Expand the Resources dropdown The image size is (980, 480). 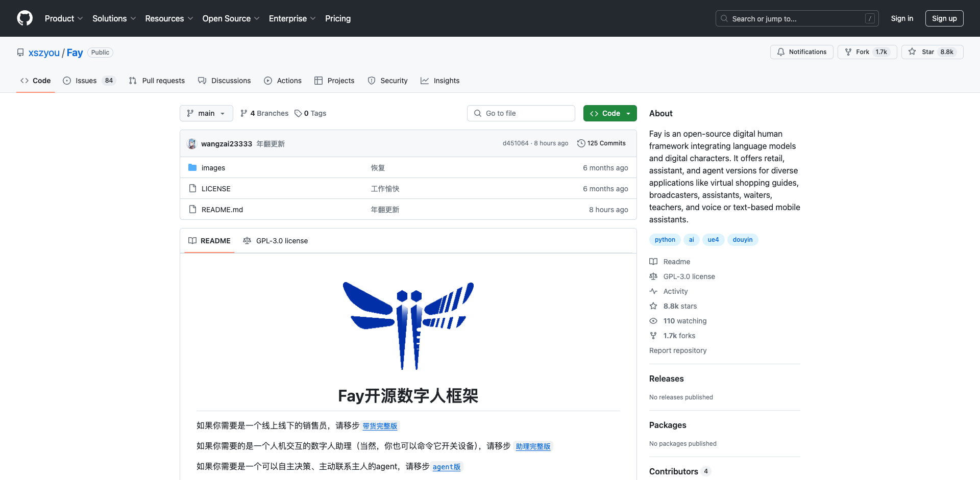(x=169, y=18)
